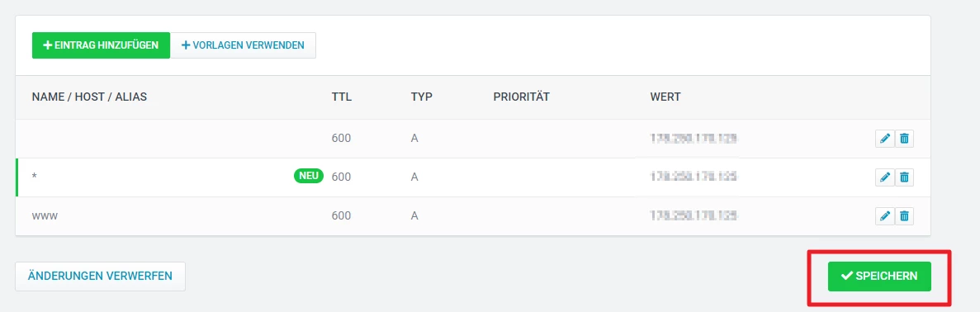Click the Eintrag hinzufügen button
The image size is (980, 312).
point(102,45)
